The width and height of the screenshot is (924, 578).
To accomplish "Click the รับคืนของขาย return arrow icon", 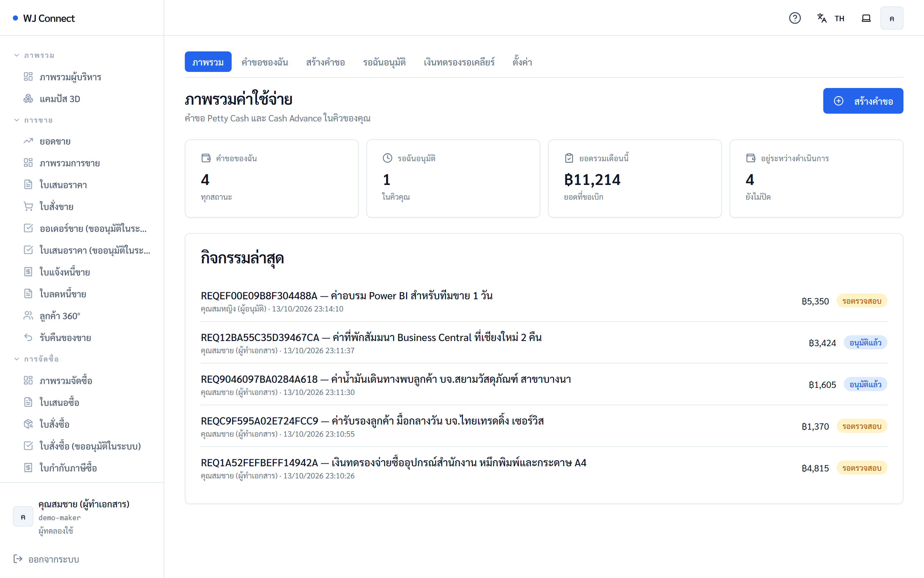I will click(x=28, y=337).
